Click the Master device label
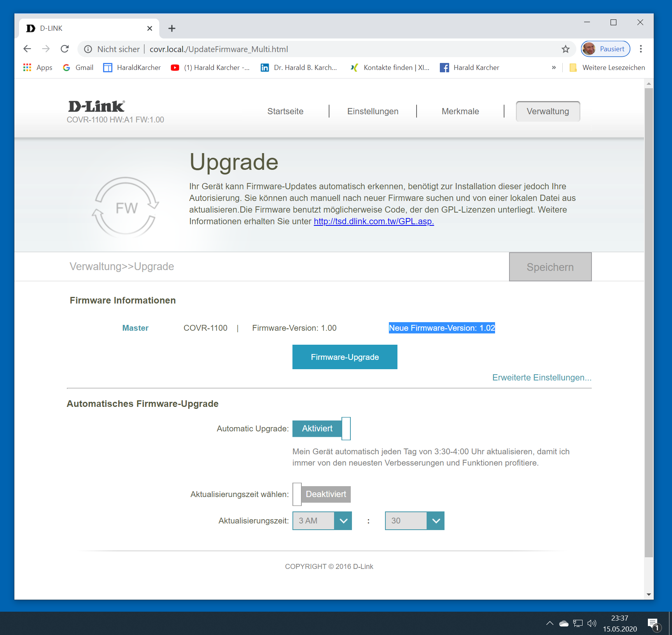 (x=135, y=328)
